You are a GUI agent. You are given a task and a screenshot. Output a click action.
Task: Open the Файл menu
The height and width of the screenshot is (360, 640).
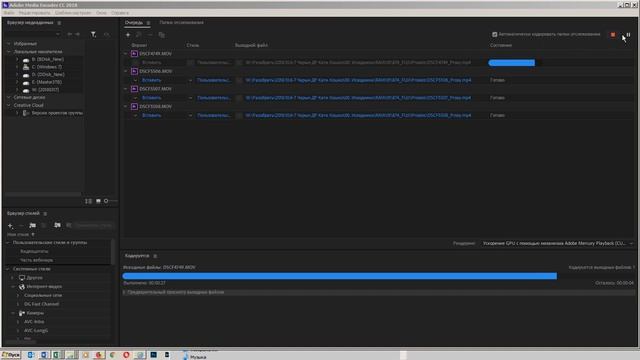click(x=9, y=13)
